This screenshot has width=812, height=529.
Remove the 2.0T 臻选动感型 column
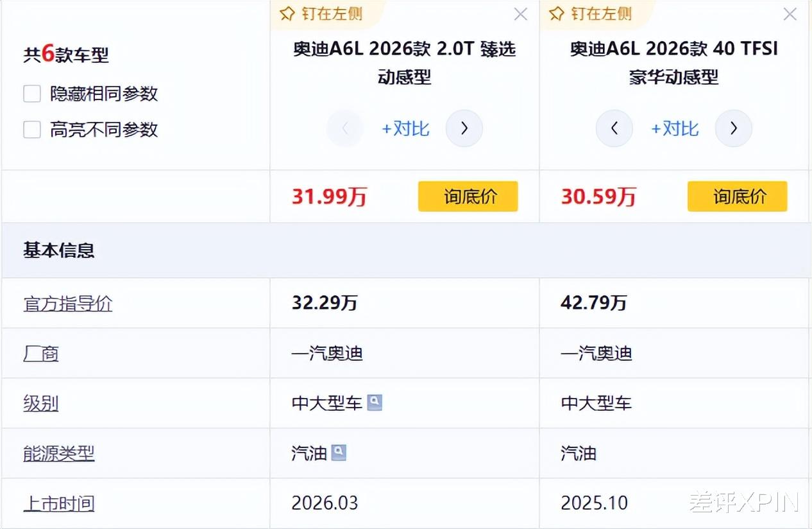[521, 14]
